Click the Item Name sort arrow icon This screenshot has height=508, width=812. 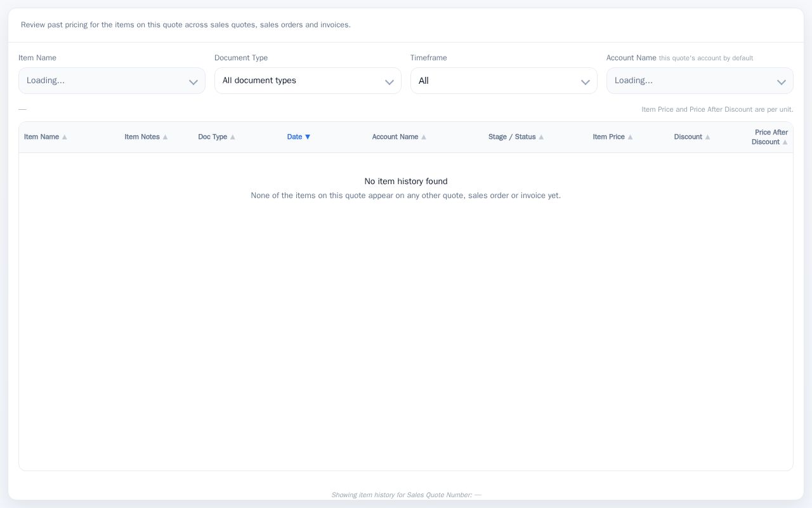coord(64,137)
